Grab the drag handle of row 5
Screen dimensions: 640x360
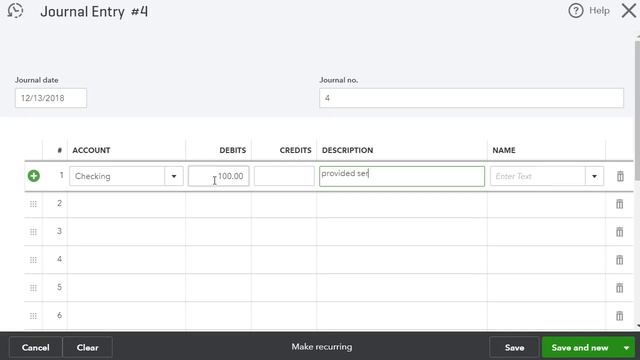(x=33, y=288)
